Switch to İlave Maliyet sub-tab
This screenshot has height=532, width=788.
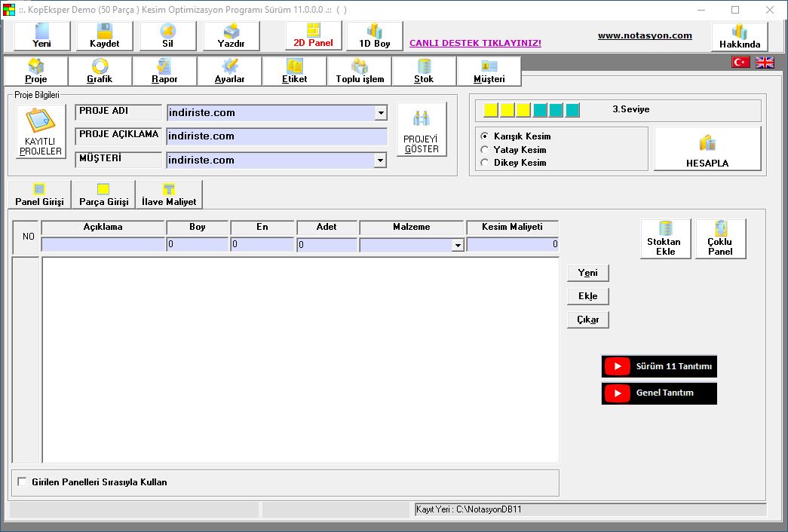point(169,195)
